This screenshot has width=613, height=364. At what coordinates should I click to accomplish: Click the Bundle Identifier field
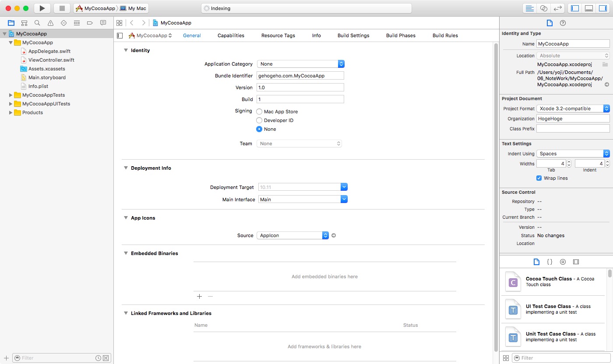tap(300, 76)
